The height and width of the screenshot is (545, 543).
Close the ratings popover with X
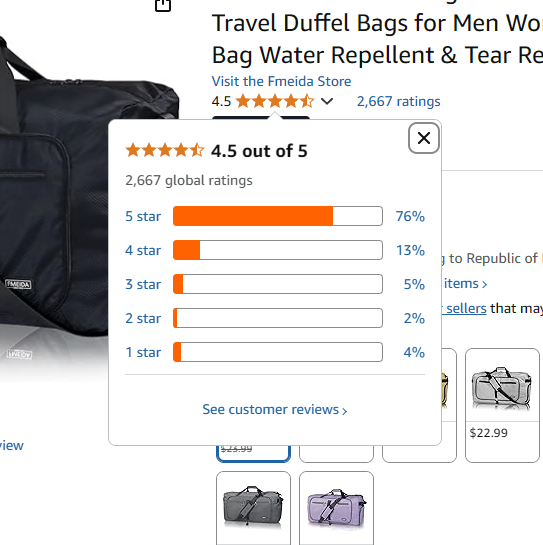423,138
